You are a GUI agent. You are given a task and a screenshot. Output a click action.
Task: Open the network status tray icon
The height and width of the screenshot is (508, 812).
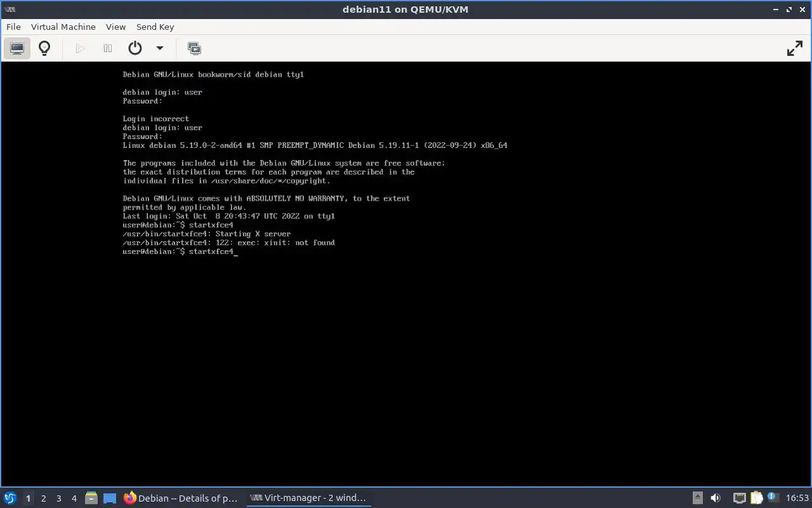(x=740, y=498)
